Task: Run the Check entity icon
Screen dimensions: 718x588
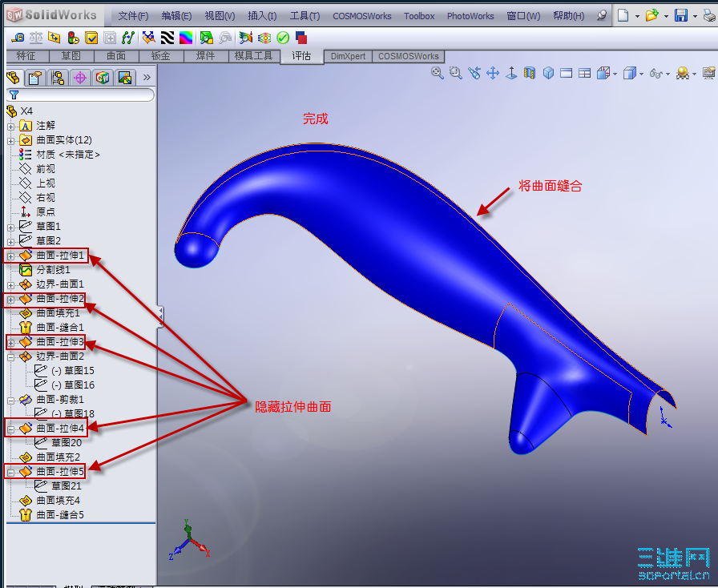Action: [x=91, y=38]
